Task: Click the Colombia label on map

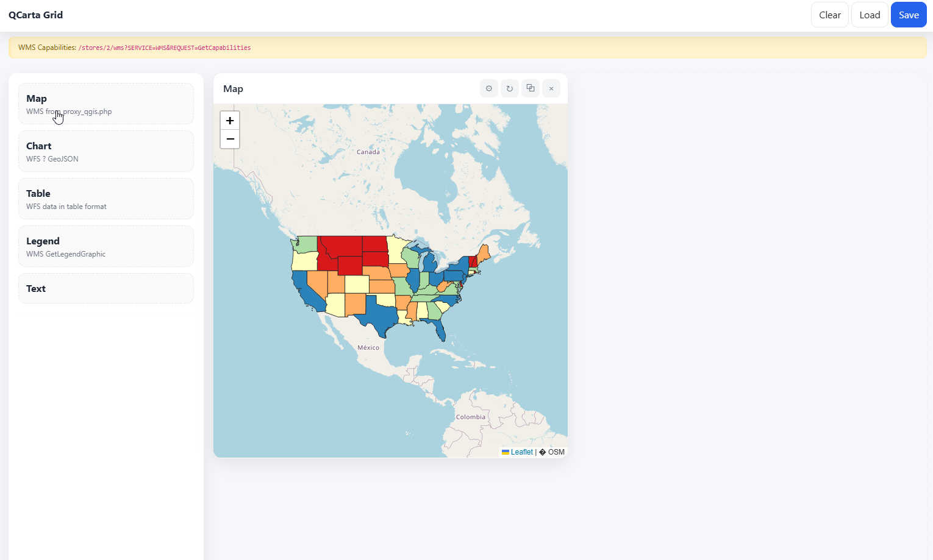Action: tap(471, 417)
